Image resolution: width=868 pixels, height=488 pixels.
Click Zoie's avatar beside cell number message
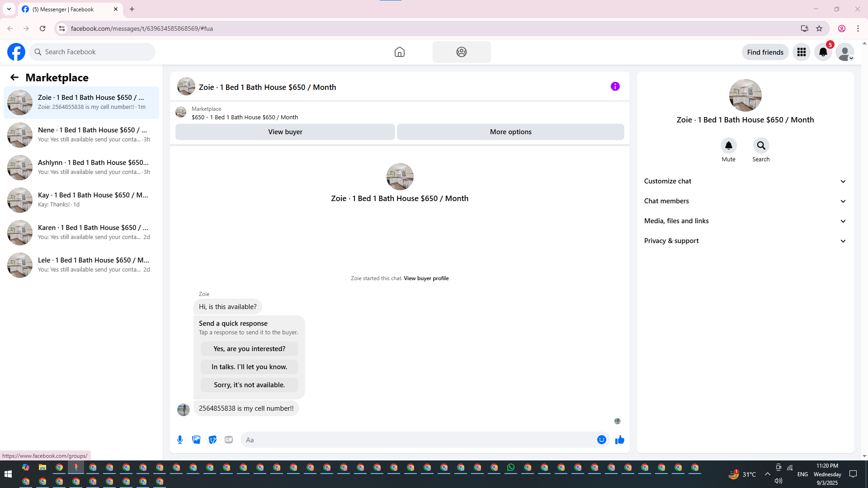click(184, 409)
